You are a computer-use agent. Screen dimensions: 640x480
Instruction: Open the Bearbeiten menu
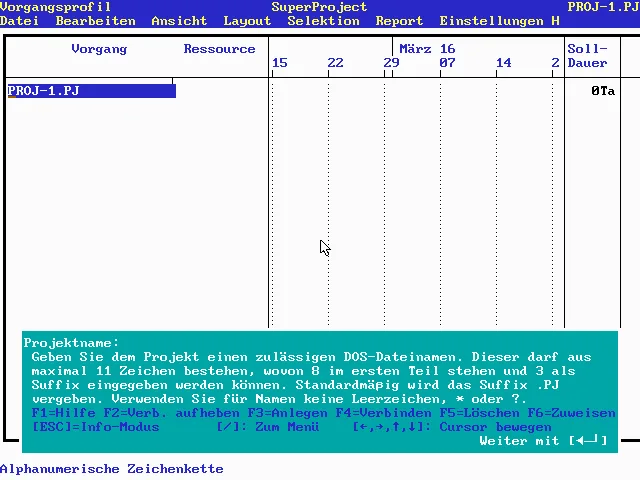point(96,21)
